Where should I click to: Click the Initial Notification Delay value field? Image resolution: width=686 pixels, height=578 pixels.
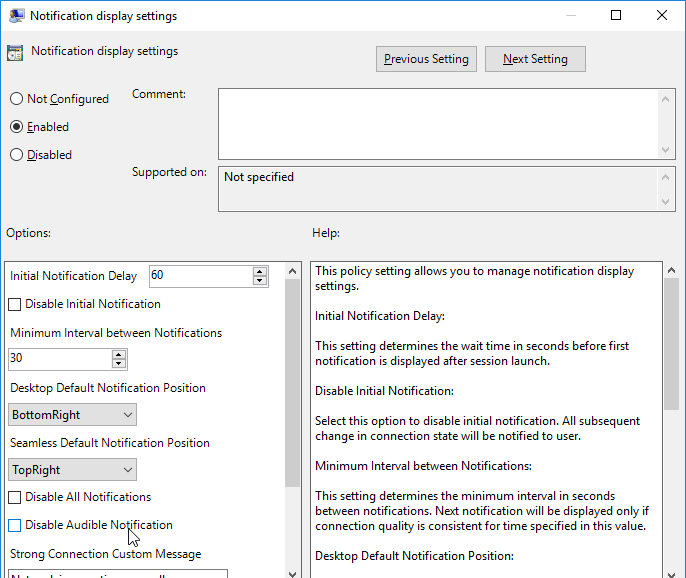(199, 276)
